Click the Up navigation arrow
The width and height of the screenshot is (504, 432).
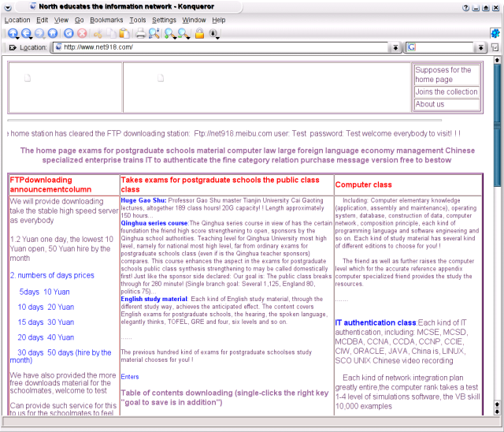(13, 33)
